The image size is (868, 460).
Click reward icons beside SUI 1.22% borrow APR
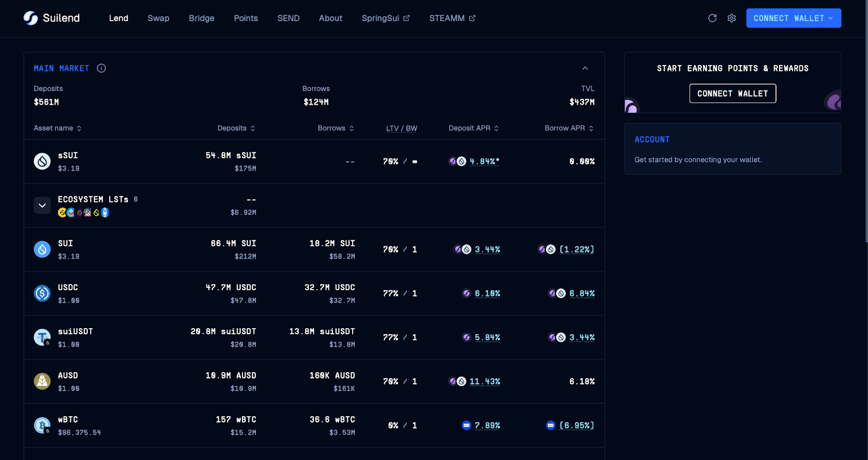547,250
